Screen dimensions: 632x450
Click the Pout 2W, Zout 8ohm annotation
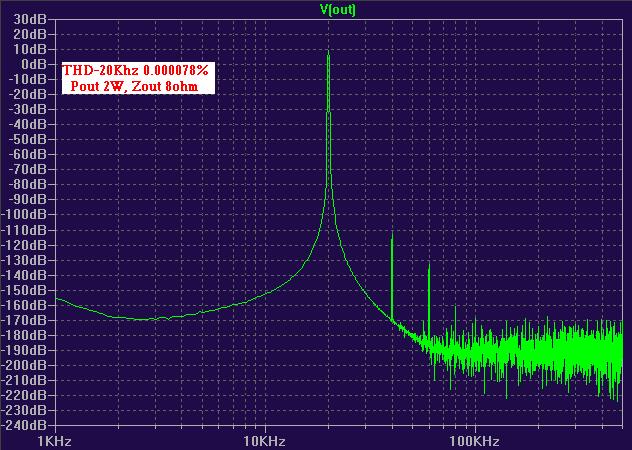pos(135,86)
